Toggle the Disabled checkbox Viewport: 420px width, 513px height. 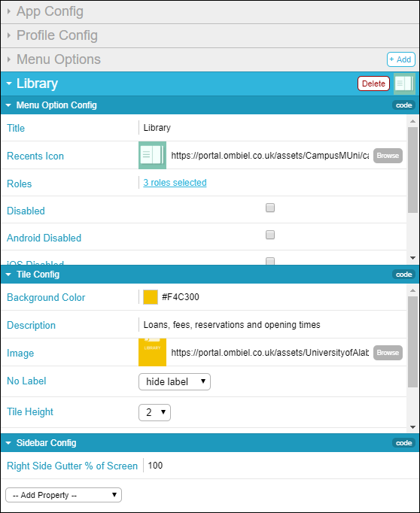270,208
